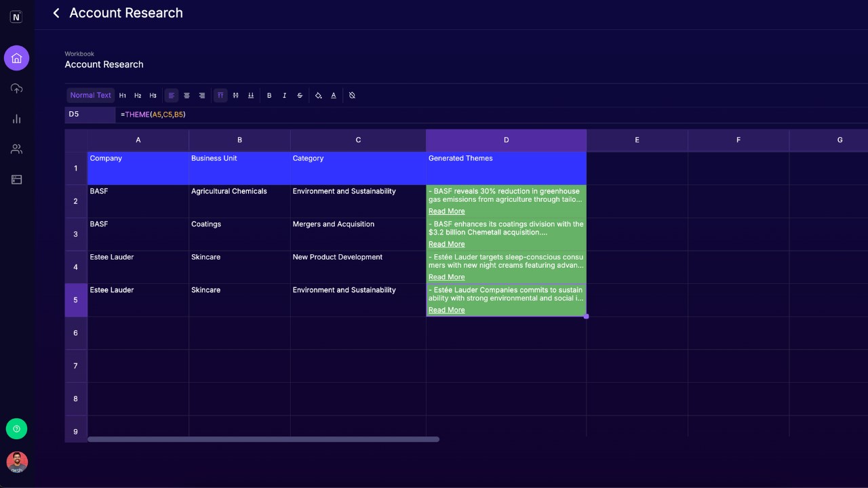Select the Category header cell
Image resolution: width=868 pixels, height=488 pixels.
coord(358,168)
